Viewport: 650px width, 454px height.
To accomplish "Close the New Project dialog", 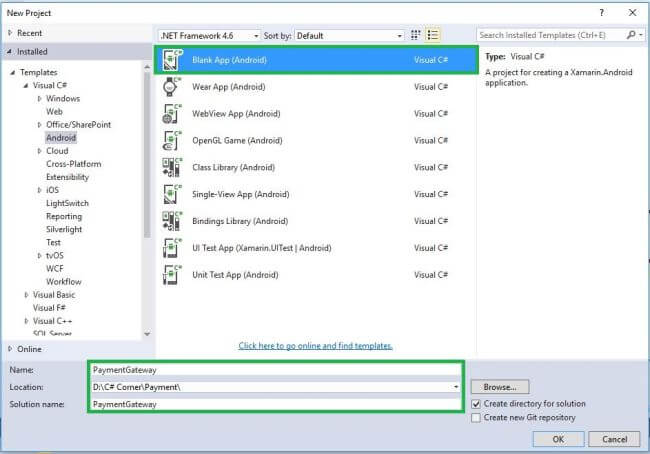I will [633, 13].
